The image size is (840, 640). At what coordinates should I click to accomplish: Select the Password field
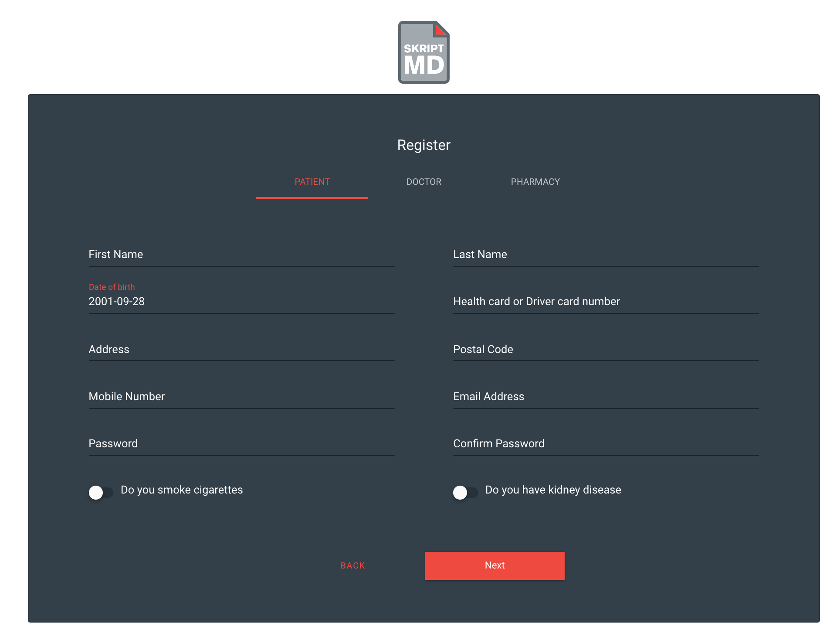(x=241, y=443)
